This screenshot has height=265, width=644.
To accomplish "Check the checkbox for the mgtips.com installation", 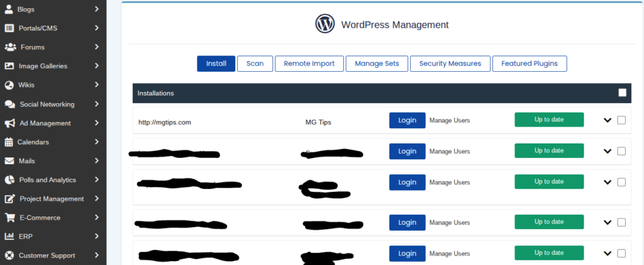I will tap(621, 120).
